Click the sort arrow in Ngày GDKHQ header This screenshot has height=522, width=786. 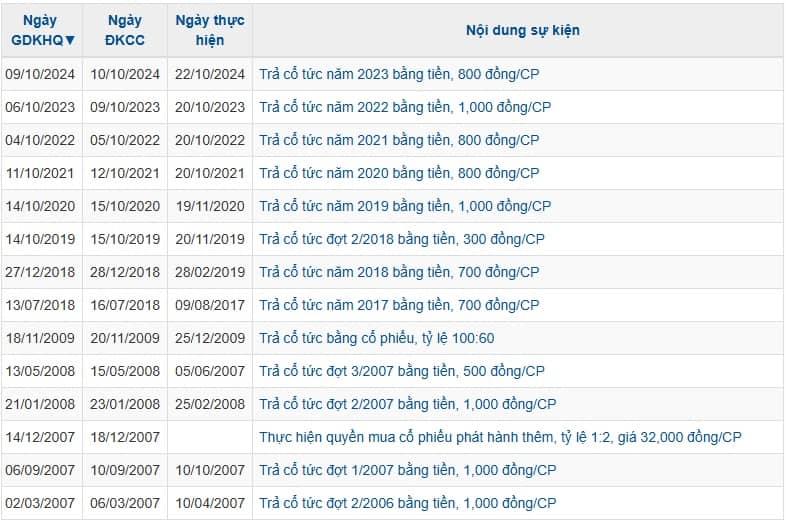click(x=70, y=40)
